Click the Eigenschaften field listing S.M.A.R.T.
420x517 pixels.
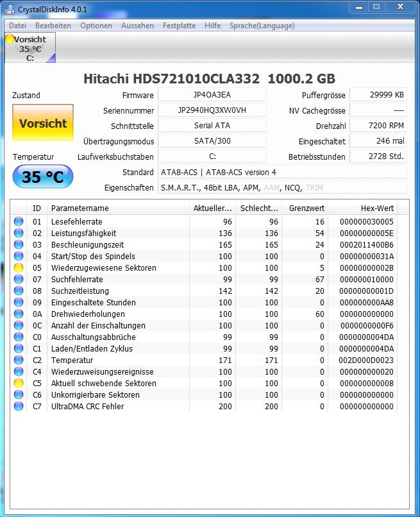click(x=283, y=187)
